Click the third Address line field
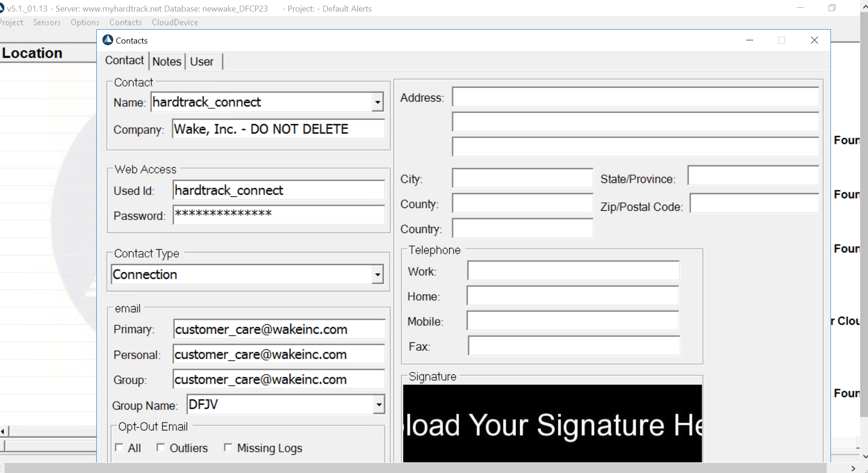The image size is (868, 473). pyautogui.click(x=635, y=147)
